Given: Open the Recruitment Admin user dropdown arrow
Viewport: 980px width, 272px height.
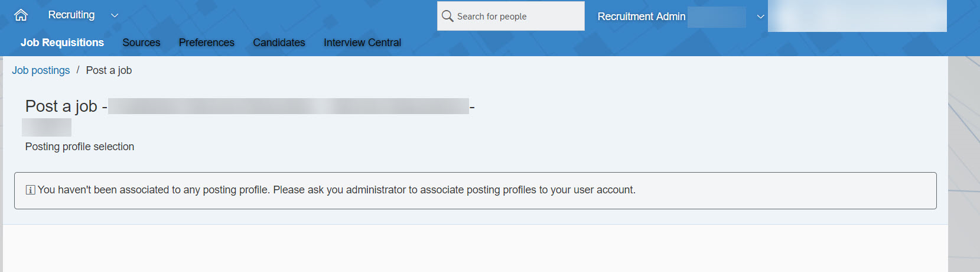Looking at the screenshot, I should pyautogui.click(x=761, y=17).
